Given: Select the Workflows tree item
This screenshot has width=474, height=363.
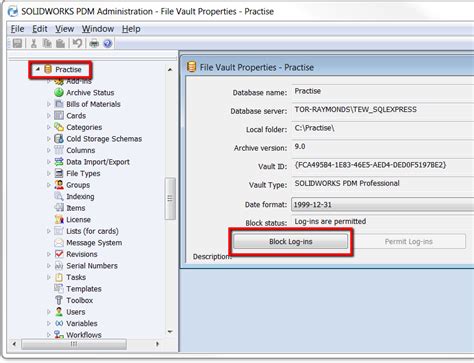Looking at the screenshot, I should pyautogui.click(x=84, y=335).
